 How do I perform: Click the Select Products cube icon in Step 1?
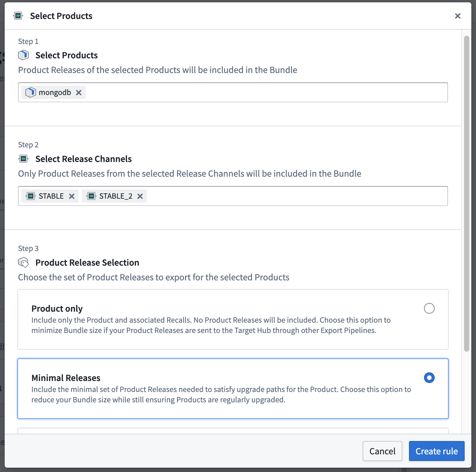pyautogui.click(x=23, y=55)
